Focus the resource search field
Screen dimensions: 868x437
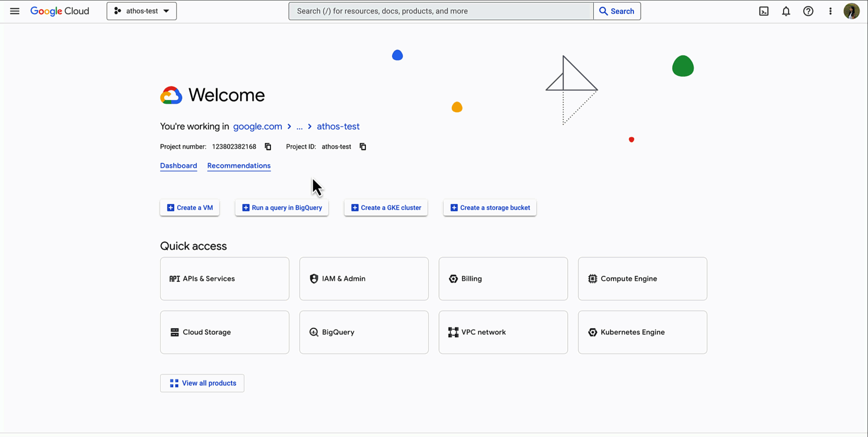pos(441,11)
